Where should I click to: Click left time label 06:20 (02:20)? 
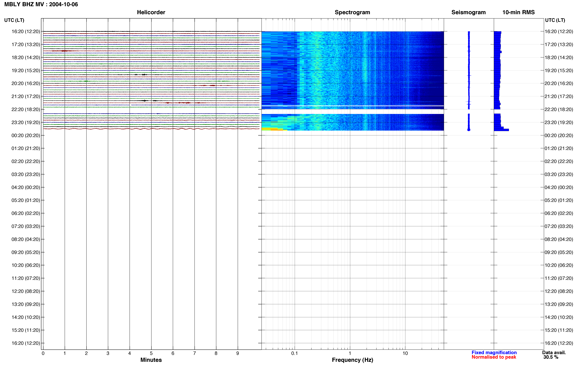point(26,213)
